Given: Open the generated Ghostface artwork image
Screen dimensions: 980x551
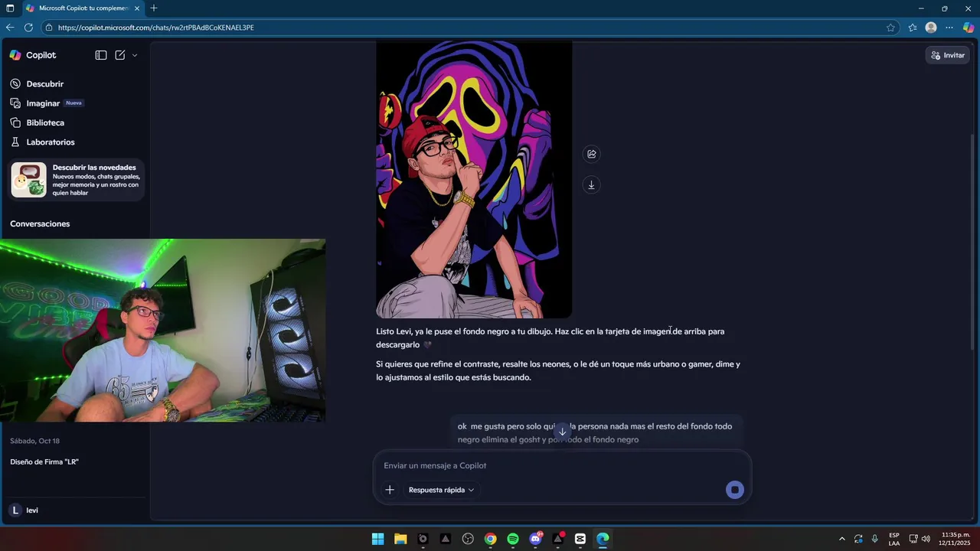Looking at the screenshot, I should click(474, 180).
